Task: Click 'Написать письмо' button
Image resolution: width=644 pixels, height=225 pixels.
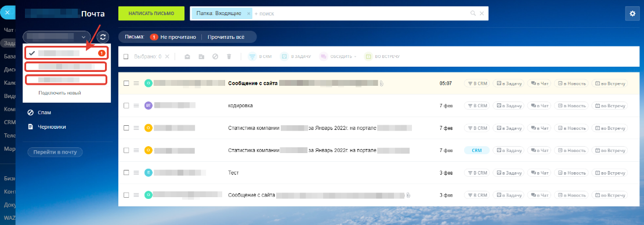Action: (151, 13)
